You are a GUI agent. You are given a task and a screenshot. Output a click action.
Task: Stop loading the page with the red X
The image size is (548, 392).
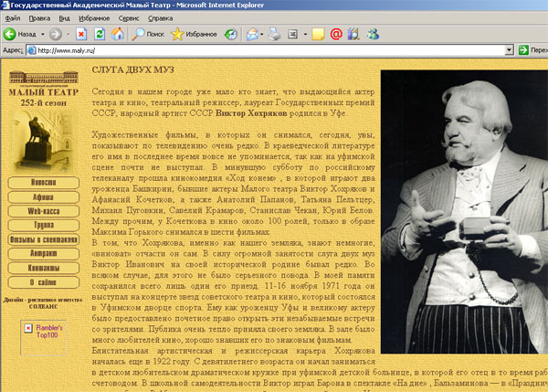(80, 34)
